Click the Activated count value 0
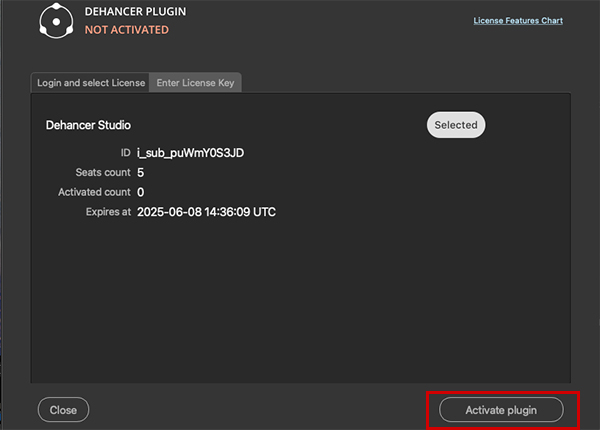The image size is (600, 430). click(x=140, y=192)
